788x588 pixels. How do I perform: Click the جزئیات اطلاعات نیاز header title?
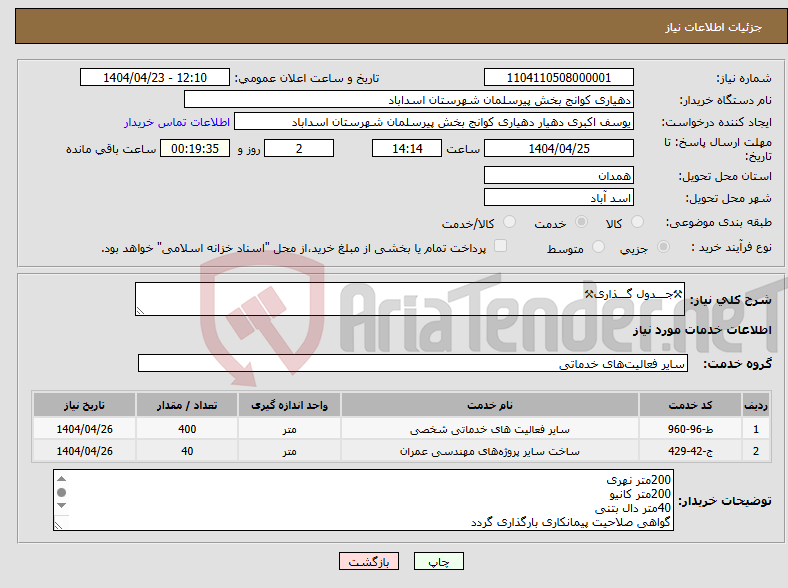click(x=714, y=27)
